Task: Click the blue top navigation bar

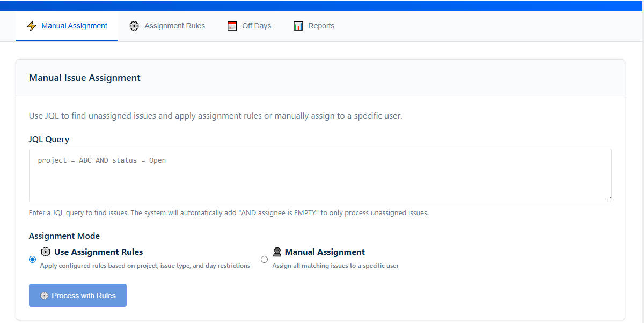Action: (322, 5)
